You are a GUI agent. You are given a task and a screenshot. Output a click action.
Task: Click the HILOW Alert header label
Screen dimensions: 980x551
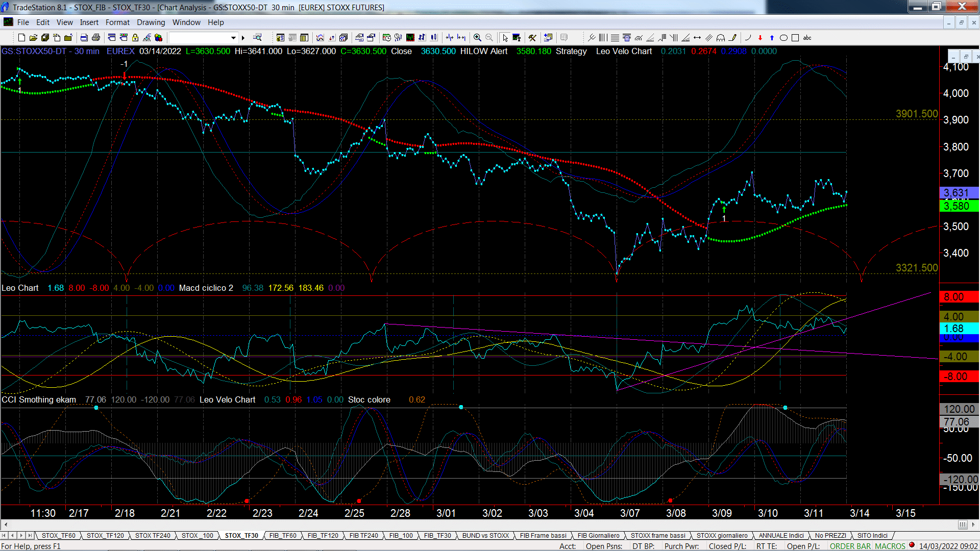(x=483, y=51)
